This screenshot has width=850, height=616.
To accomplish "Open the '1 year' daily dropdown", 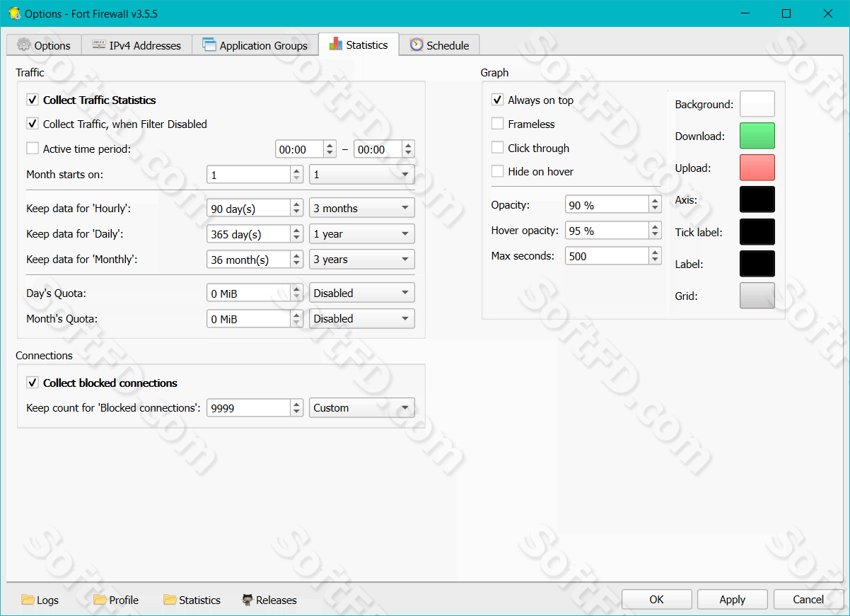I will pos(362,234).
